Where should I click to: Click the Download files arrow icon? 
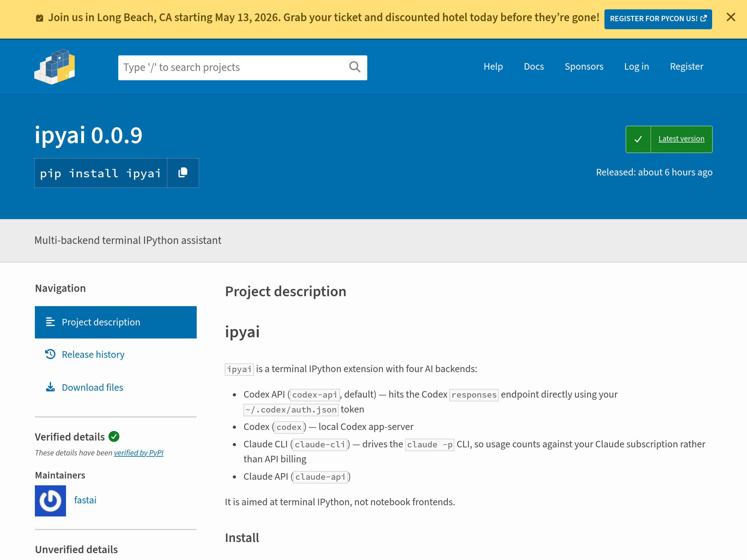(x=50, y=387)
